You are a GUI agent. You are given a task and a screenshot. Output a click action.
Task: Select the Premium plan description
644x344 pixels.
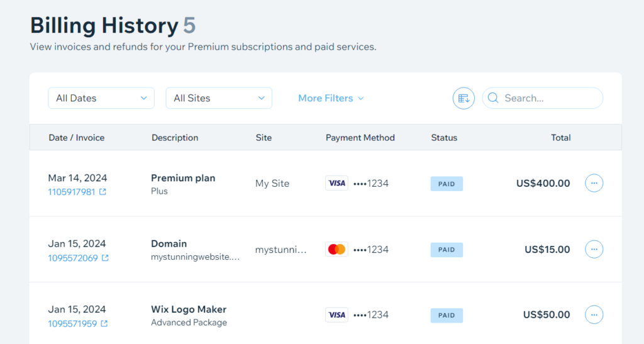tap(183, 178)
